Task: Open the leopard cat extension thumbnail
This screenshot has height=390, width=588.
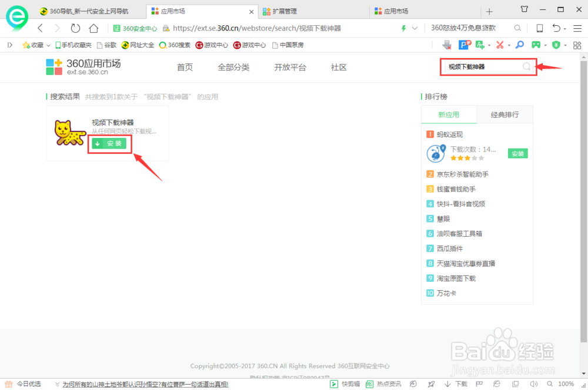Action: pyautogui.click(x=70, y=133)
